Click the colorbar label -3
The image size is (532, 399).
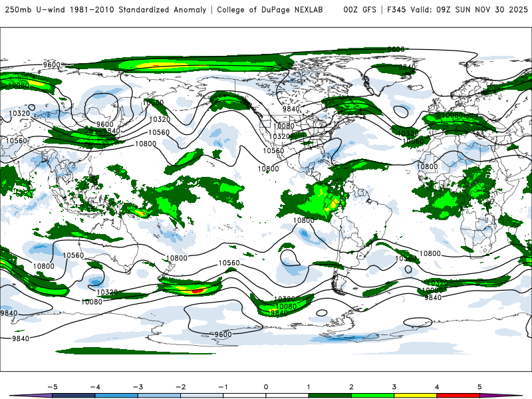point(138,387)
